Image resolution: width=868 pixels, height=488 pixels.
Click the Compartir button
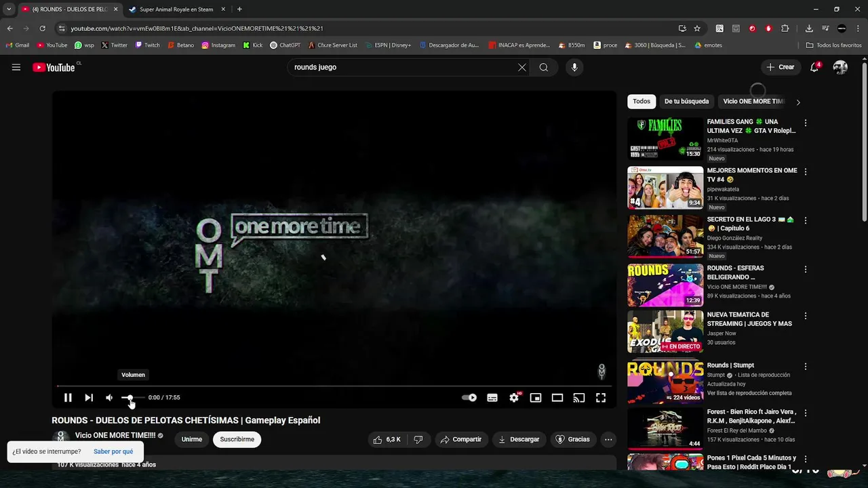point(460,439)
